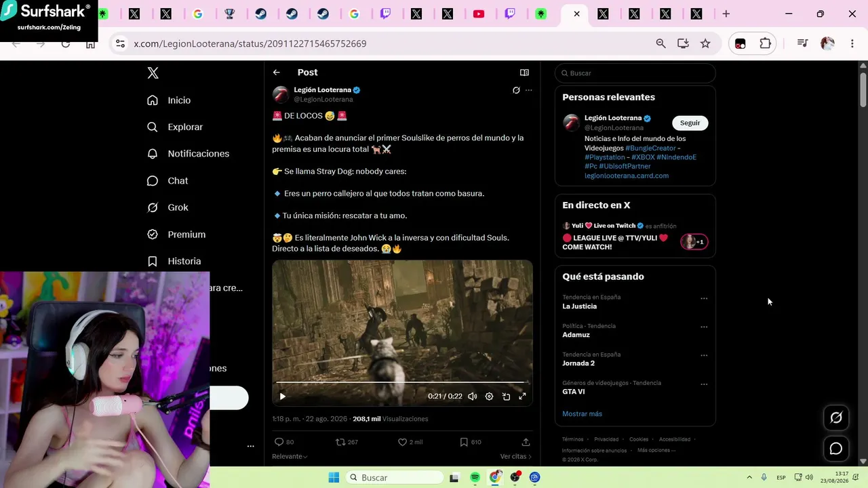Click Mostrar más under trends
Image resolution: width=868 pixels, height=488 pixels.
582,414
